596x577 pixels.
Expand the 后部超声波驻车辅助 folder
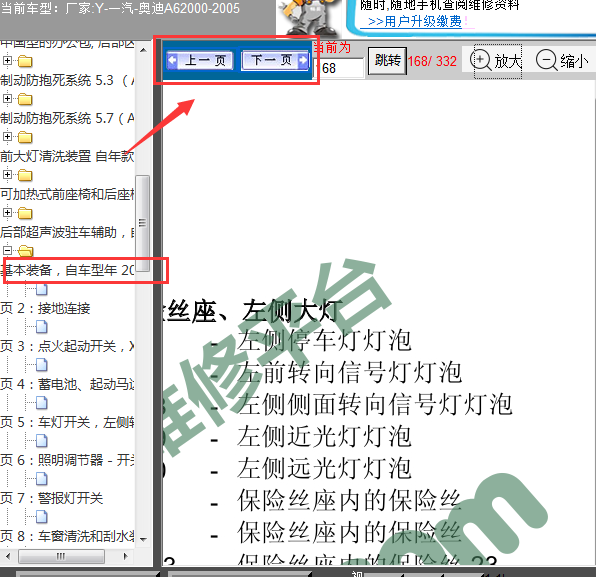(7, 212)
